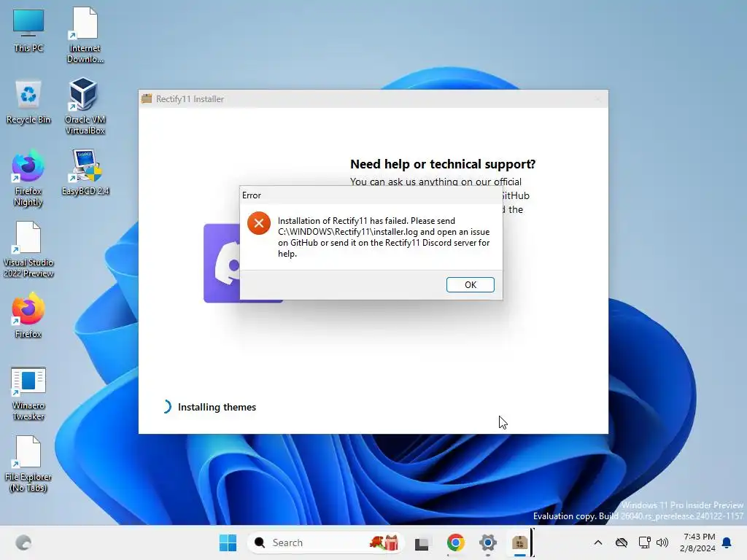This screenshot has height=560, width=747.
Task: Open the Windows Start menu
Action: click(228, 542)
